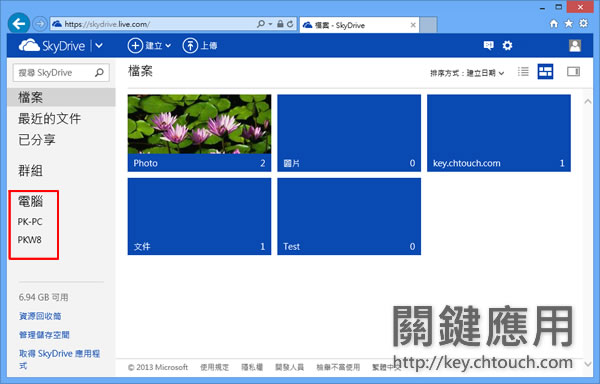Click the © 2013 Microsoft footer text
600x384 pixels.
point(158,367)
